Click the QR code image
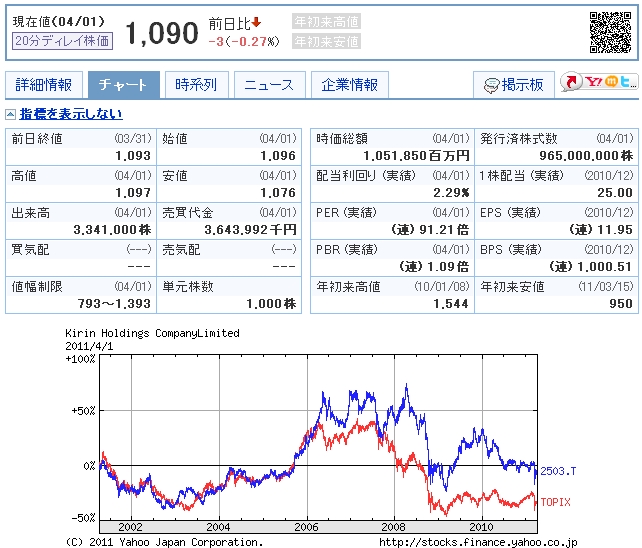Image resolution: width=642 pixels, height=548 pixels. (x=610, y=32)
